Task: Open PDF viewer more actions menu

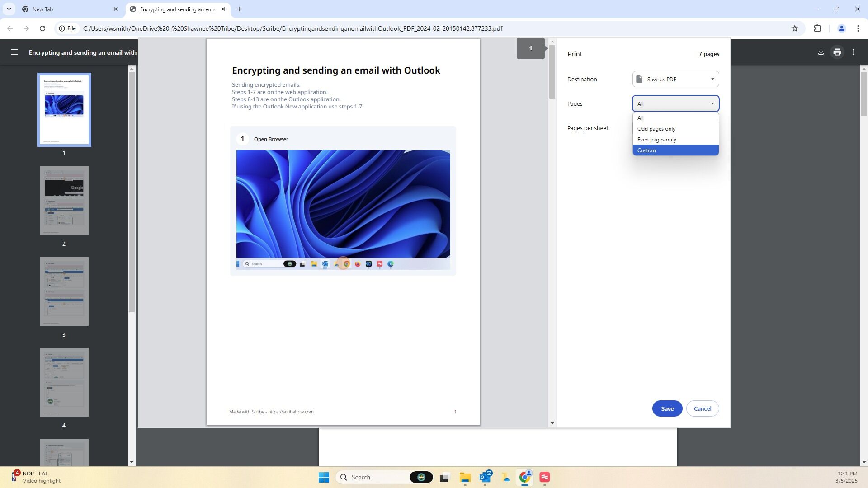Action: [854, 52]
